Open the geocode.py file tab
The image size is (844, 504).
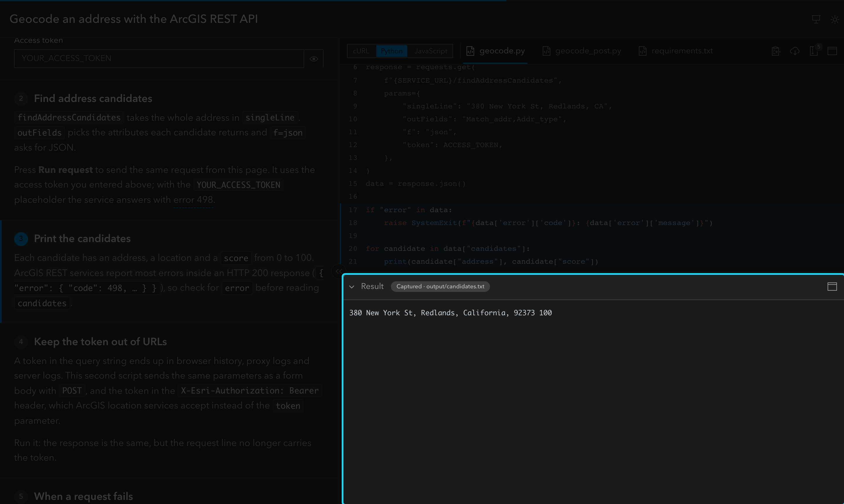[x=496, y=51]
